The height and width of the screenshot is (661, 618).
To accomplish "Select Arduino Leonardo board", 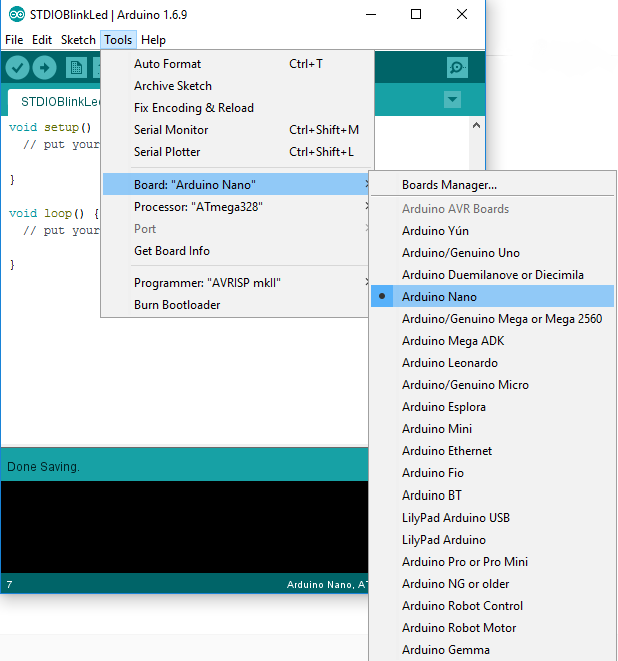I will click(x=492, y=363).
